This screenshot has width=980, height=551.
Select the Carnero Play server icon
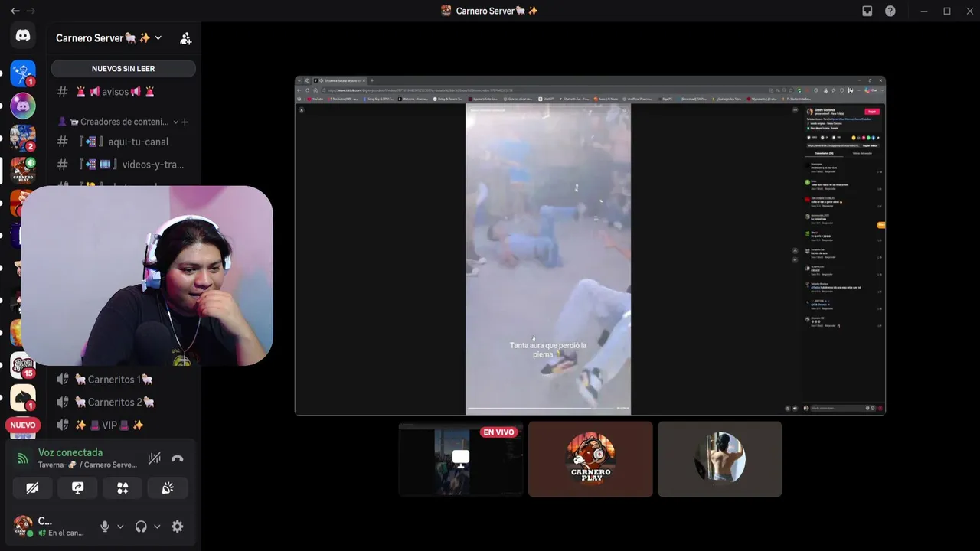point(23,171)
